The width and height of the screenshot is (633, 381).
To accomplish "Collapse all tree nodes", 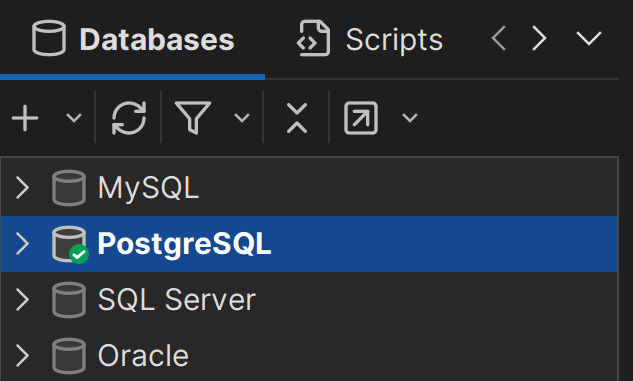I will (x=297, y=118).
